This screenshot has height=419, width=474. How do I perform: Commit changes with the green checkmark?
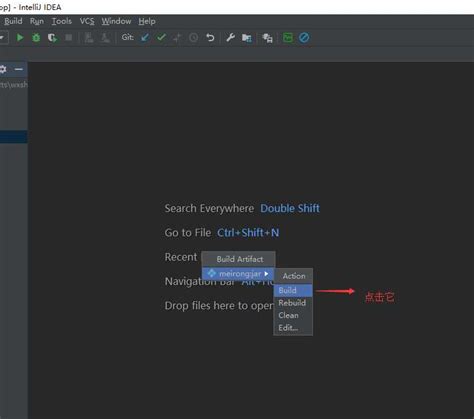tap(161, 37)
